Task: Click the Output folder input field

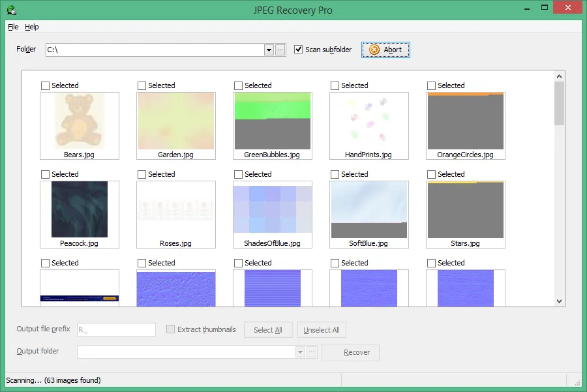Action: [187, 352]
